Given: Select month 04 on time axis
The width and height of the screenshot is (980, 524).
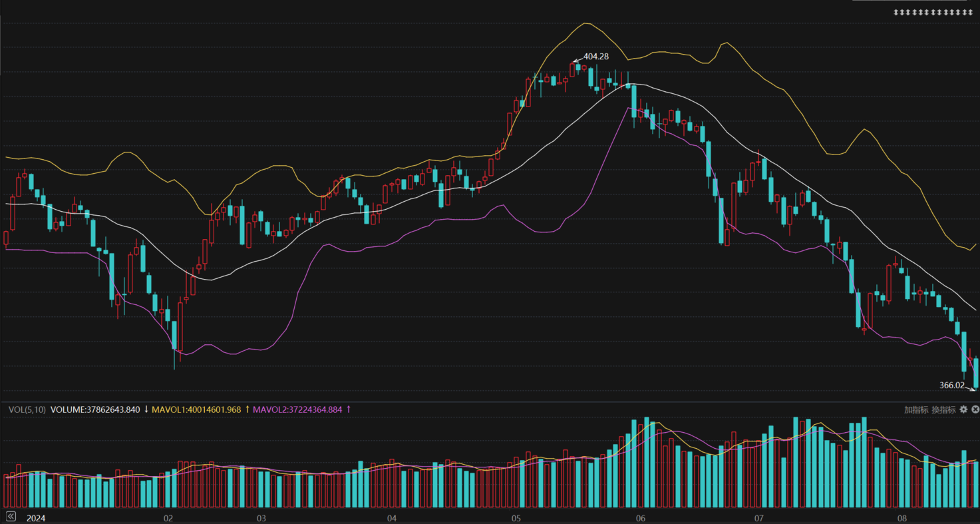Looking at the screenshot, I should tap(391, 518).
